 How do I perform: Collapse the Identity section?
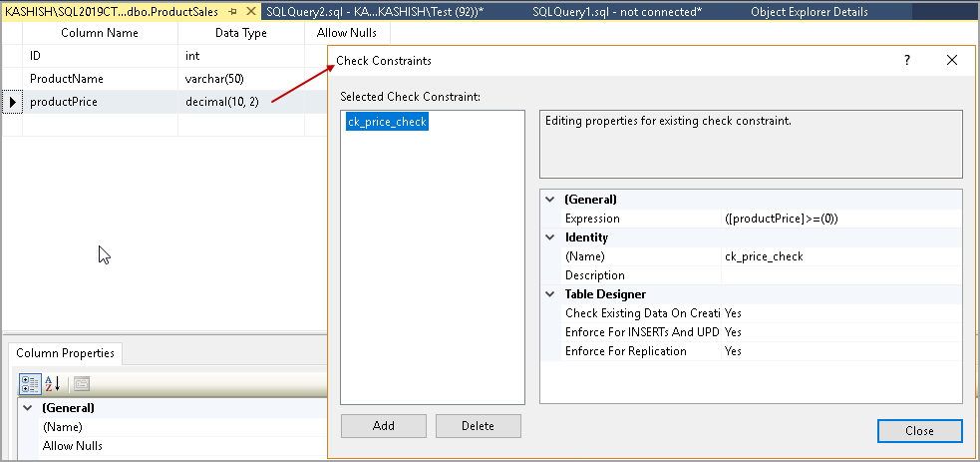click(549, 237)
